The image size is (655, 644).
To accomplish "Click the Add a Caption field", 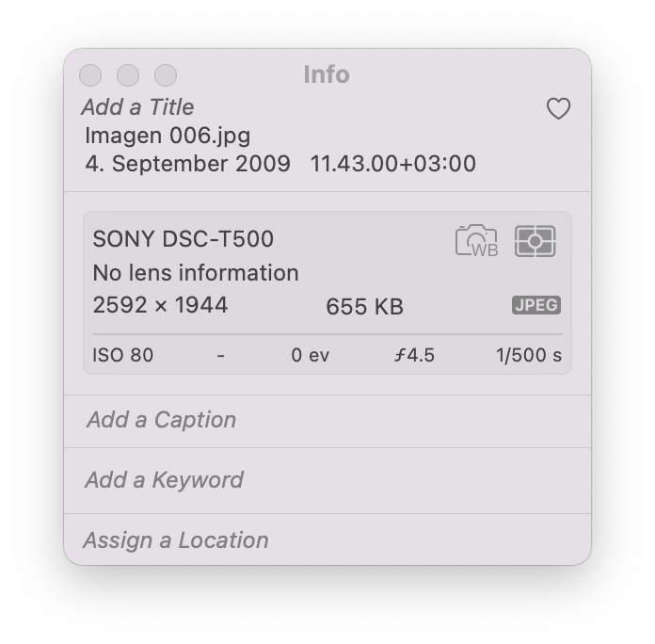I will tap(161, 420).
